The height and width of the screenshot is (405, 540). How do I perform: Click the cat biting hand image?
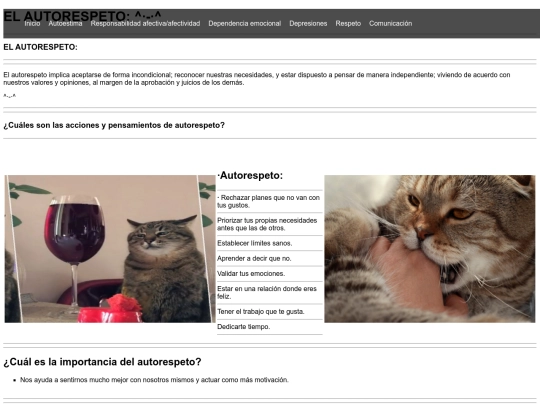pyautogui.click(x=430, y=249)
